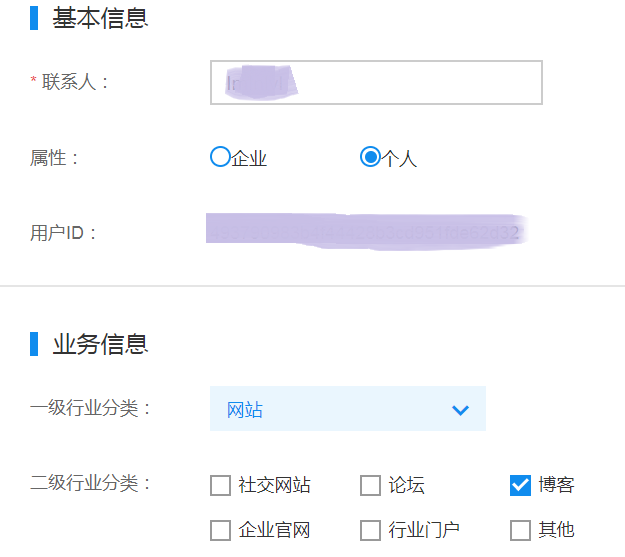This screenshot has height=557, width=625.
Task: Click the 论坛 label text
Action: tap(407, 485)
